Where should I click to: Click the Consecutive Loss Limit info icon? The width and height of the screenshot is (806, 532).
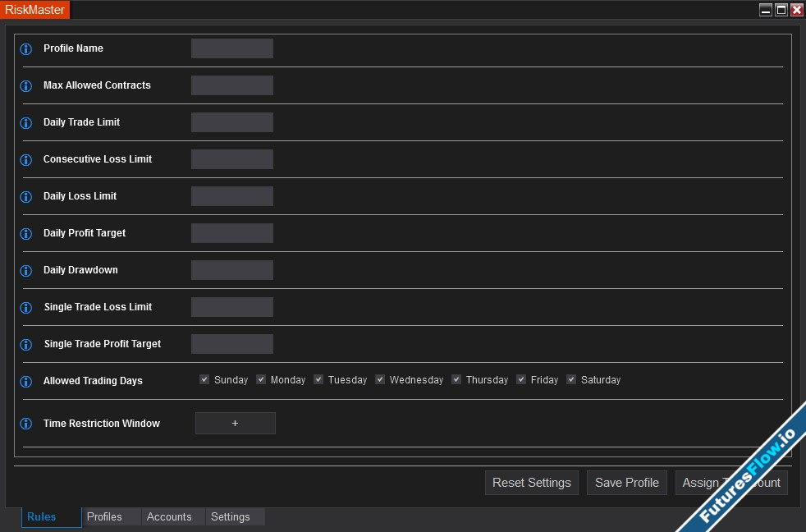25,160
